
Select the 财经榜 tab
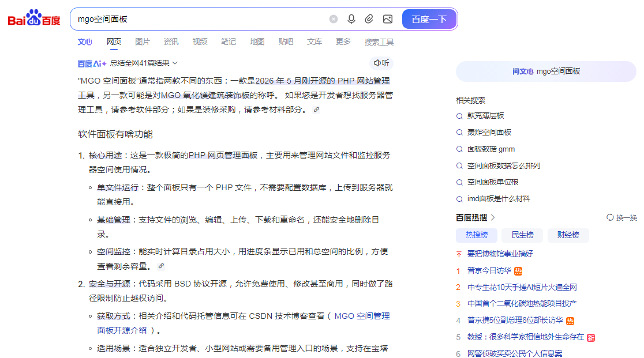click(x=568, y=235)
